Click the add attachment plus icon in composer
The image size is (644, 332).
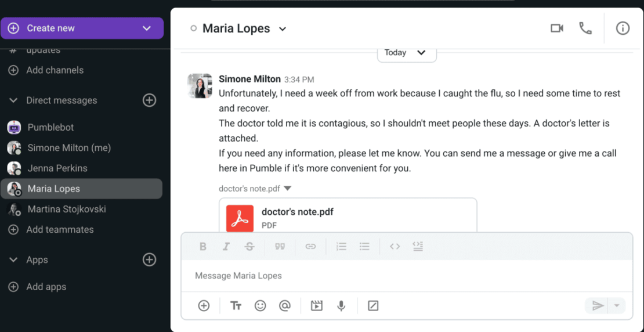click(204, 306)
